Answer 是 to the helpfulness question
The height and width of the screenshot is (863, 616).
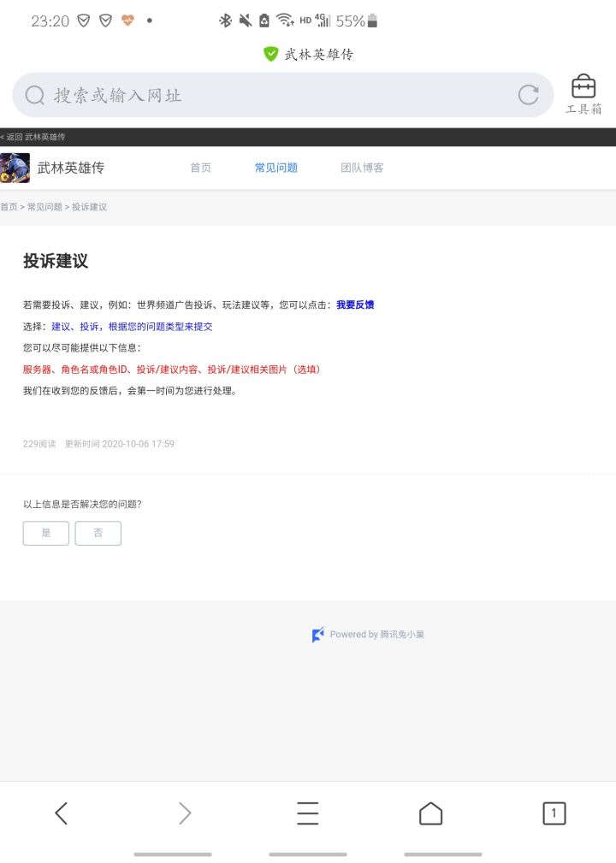[45, 533]
